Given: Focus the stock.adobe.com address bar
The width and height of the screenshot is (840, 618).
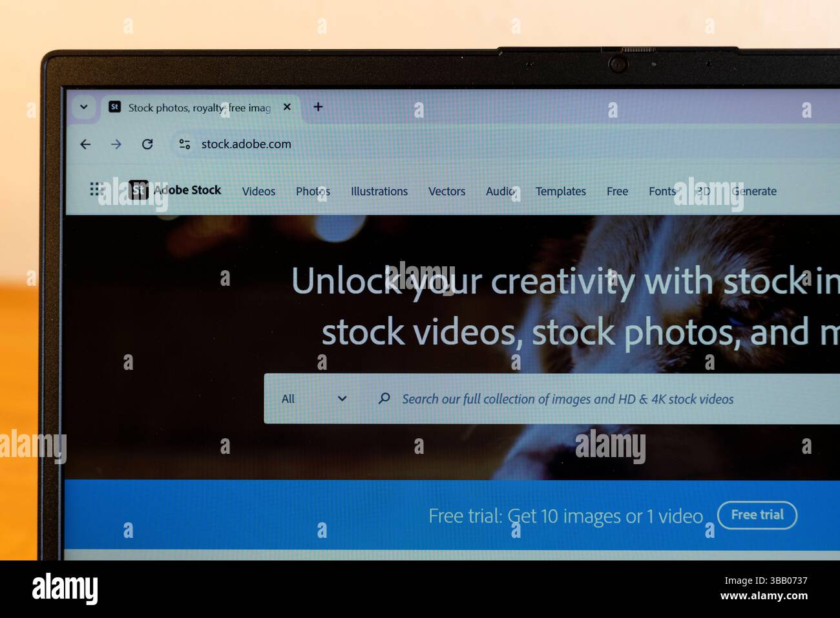Looking at the screenshot, I should 504,144.
